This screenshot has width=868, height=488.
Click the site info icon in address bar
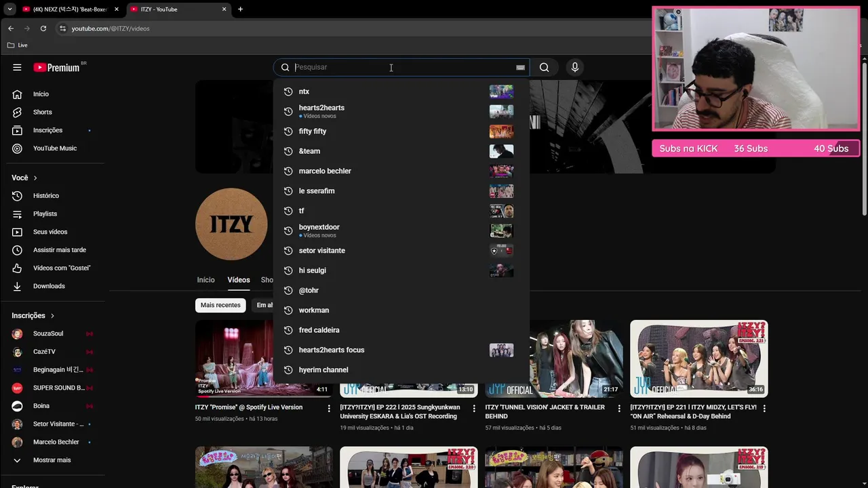(x=62, y=28)
